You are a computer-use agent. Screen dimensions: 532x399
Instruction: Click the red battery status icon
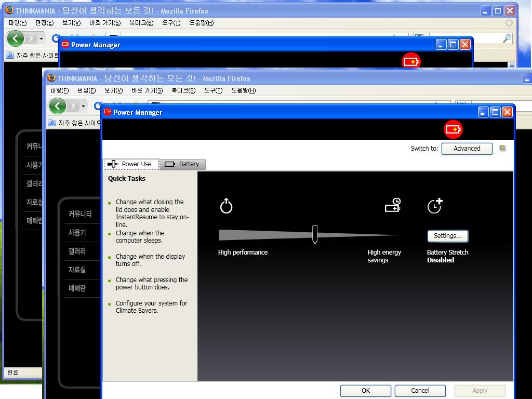coord(453,129)
